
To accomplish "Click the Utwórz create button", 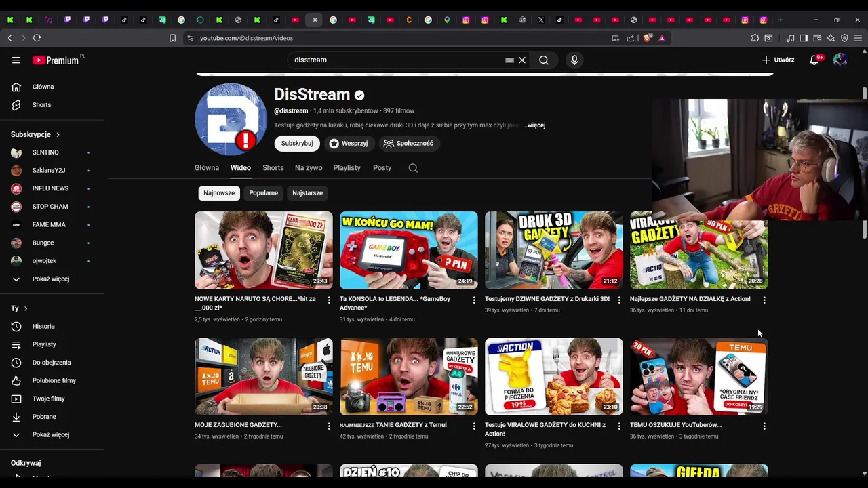I will [x=778, y=60].
